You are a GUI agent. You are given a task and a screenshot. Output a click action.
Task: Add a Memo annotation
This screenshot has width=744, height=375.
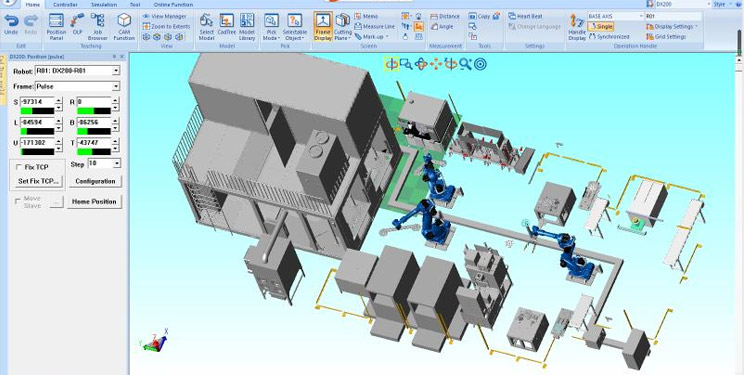click(366, 16)
